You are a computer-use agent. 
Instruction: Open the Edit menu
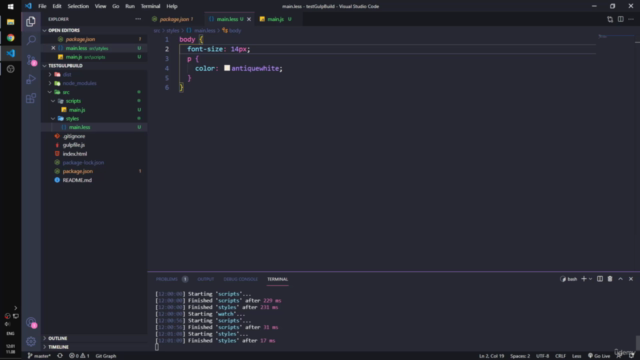pos(57,6)
